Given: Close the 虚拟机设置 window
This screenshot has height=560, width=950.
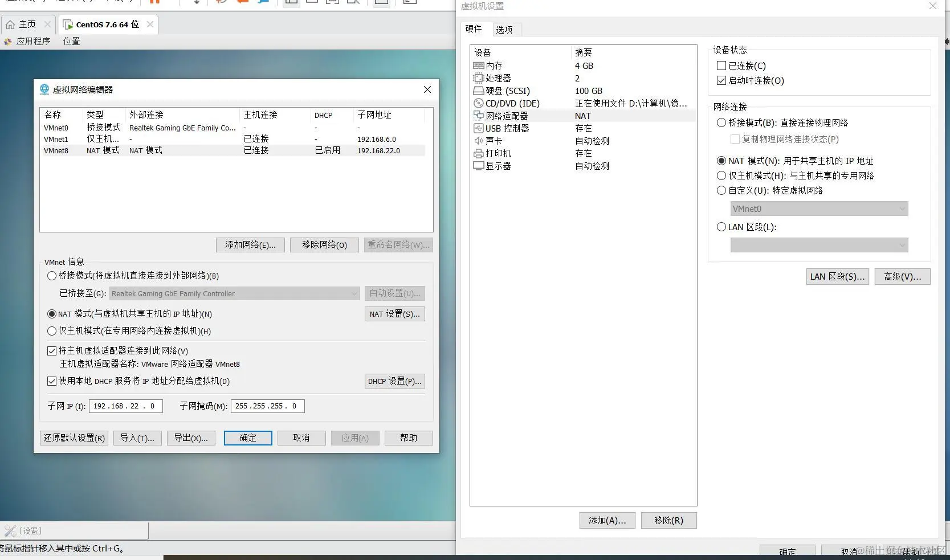Looking at the screenshot, I should click(933, 6).
